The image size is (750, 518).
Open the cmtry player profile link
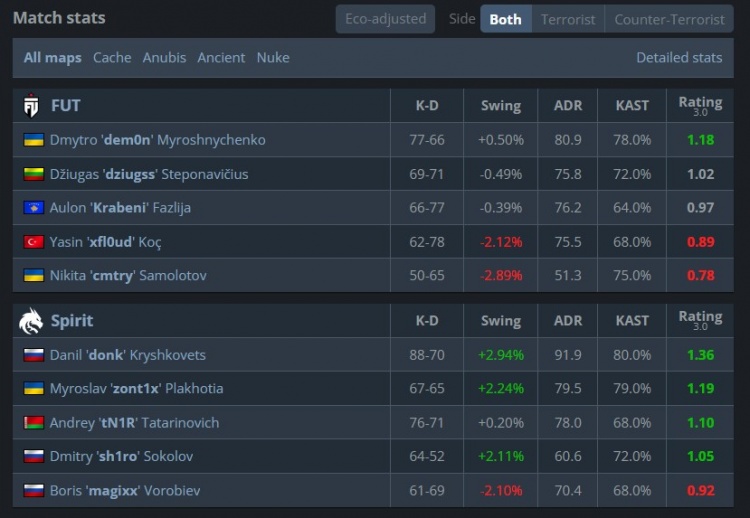click(128, 276)
